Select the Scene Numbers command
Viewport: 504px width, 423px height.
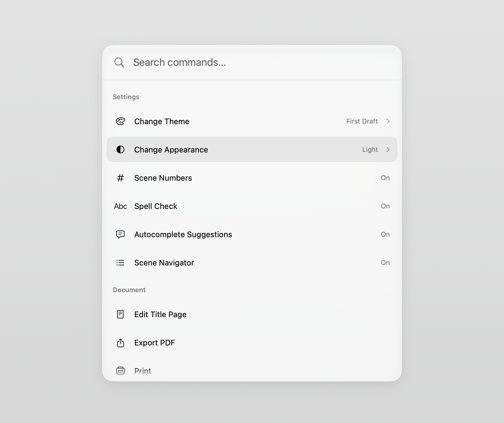click(x=252, y=178)
